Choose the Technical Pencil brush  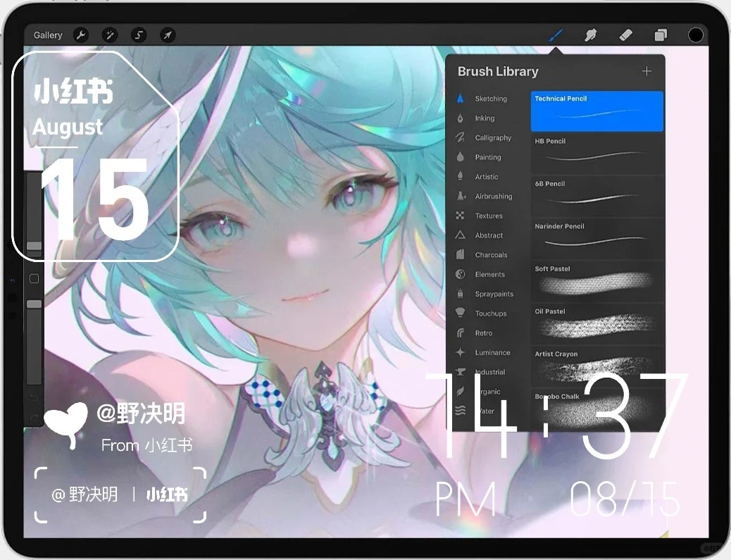click(596, 111)
